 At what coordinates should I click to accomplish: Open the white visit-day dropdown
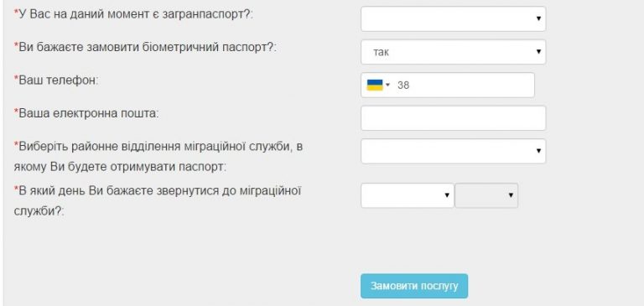[x=408, y=195]
